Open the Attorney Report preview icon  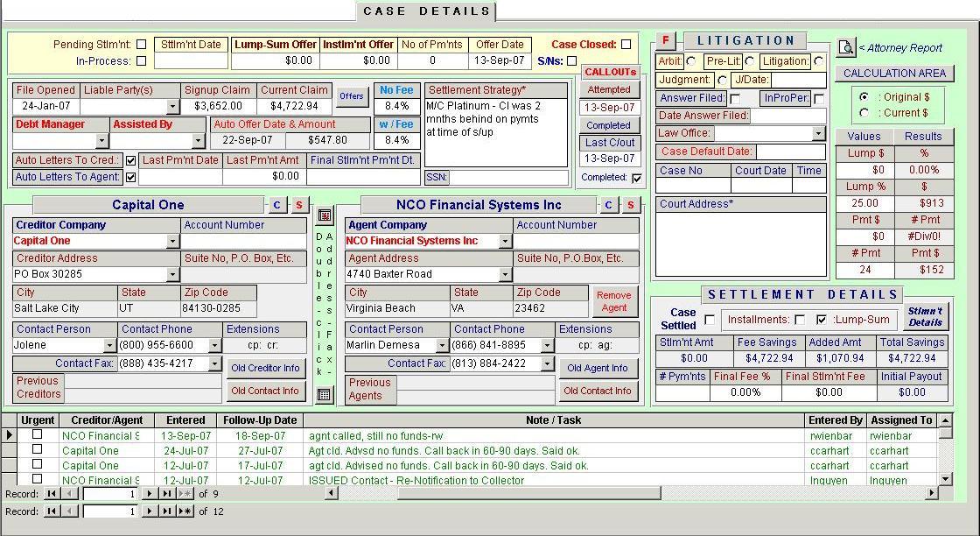[x=845, y=47]
